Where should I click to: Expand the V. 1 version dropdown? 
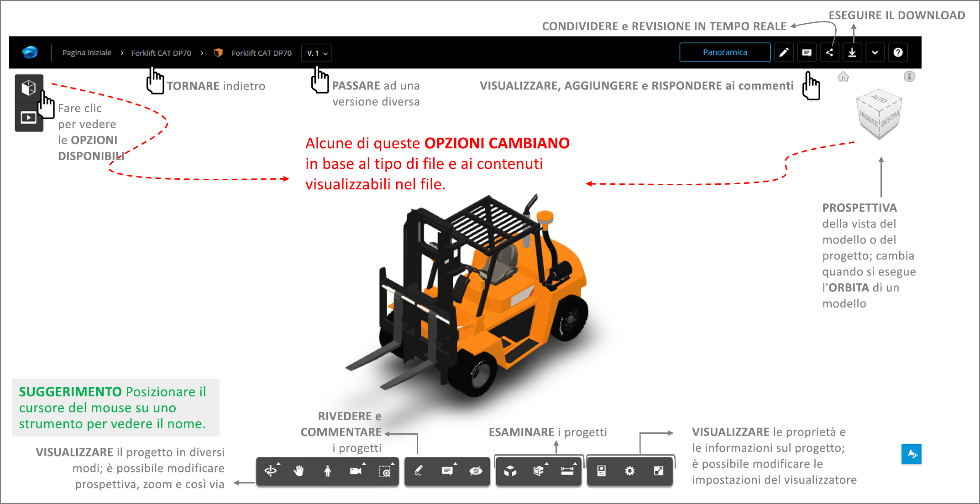click(x=317, y=53)
